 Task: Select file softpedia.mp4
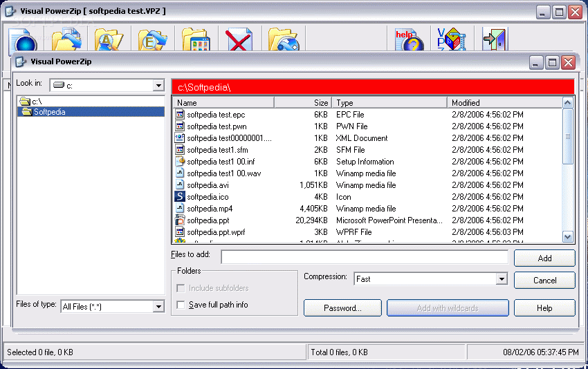[x=210, y=208]
